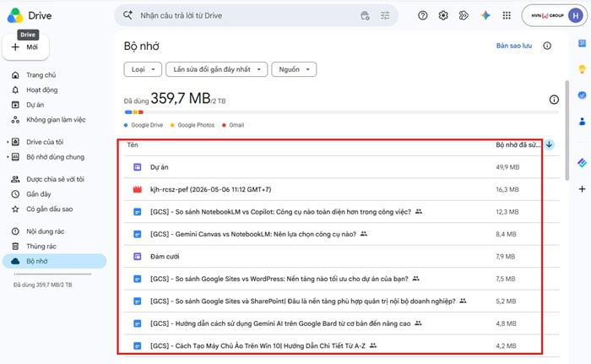
Task: Open Google Keep side panel icon
Action: click(582, 69)
